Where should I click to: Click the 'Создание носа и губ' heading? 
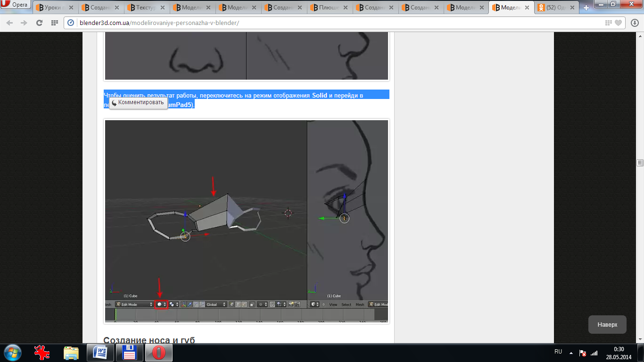pyautogui.click(x=149, y=340)
